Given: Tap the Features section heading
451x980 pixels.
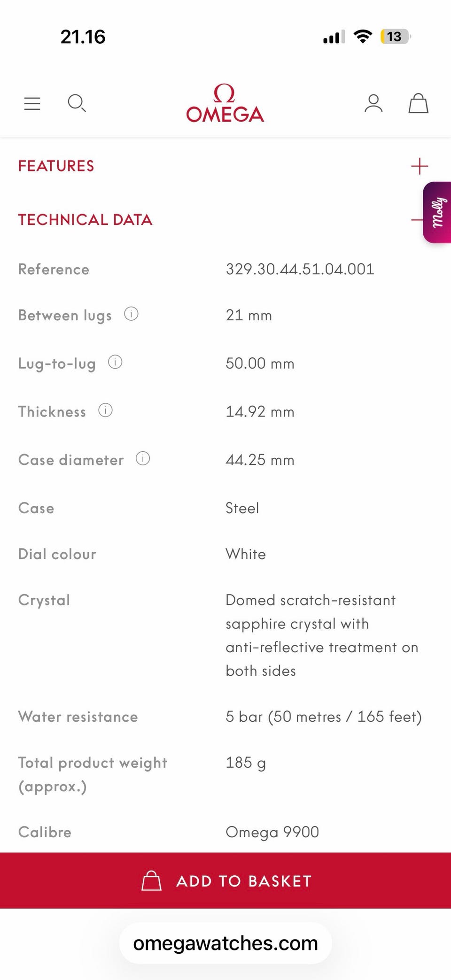Looking at the screenshot, I should (x=56, y=166).
